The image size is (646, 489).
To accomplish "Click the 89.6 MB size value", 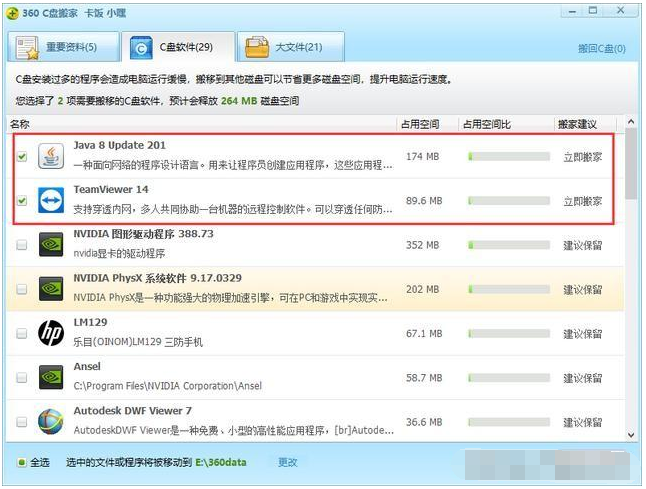I will click(424, 201).
